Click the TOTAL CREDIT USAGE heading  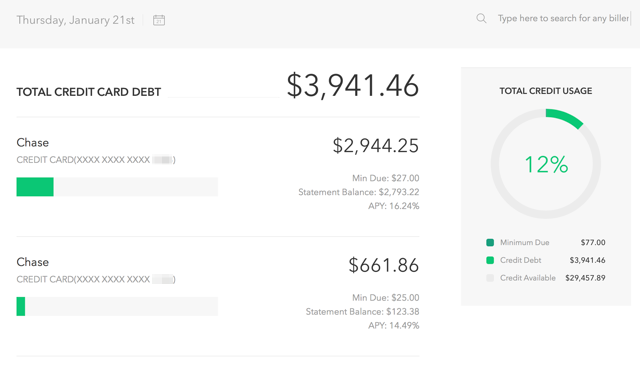546,91
